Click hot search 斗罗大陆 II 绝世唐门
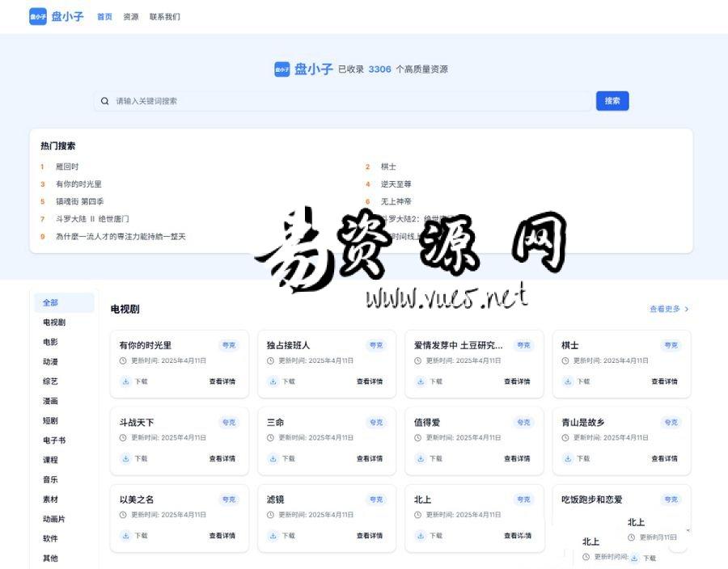 [92, 219]
